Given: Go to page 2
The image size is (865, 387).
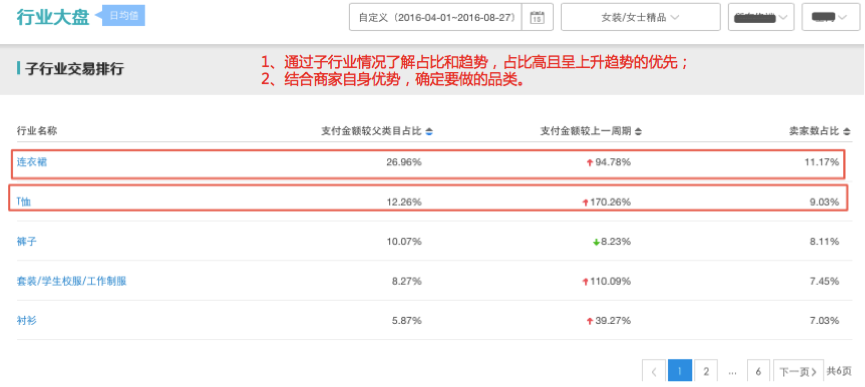Looking at the screenshot, I should coord(706,372).
